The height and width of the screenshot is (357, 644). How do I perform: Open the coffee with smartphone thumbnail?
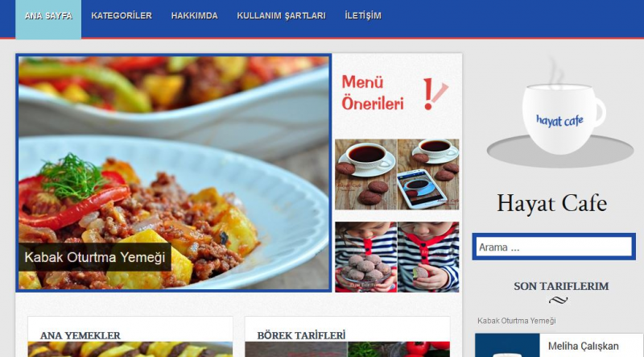428,174
